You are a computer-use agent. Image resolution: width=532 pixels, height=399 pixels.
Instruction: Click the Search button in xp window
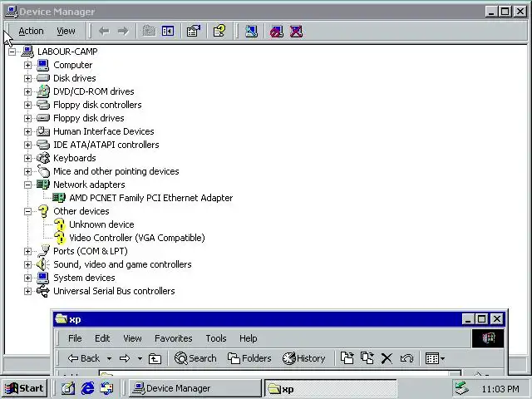click(195, 358)
